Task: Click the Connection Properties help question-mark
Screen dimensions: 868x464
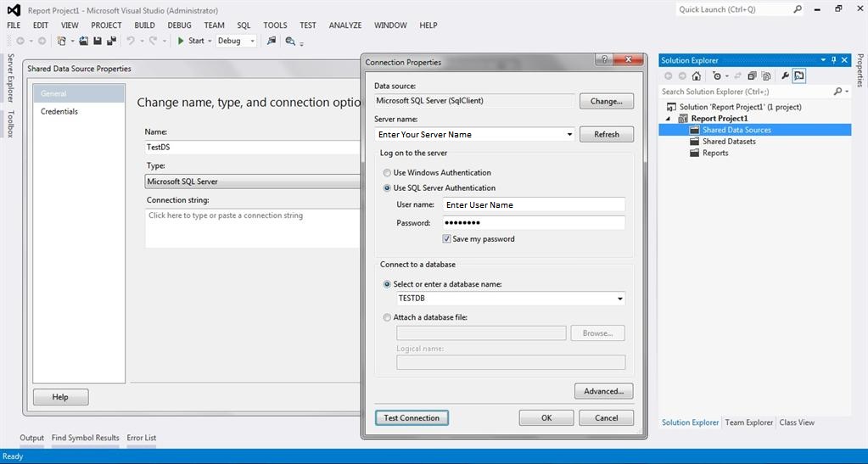Action: (x=604, y=59)
